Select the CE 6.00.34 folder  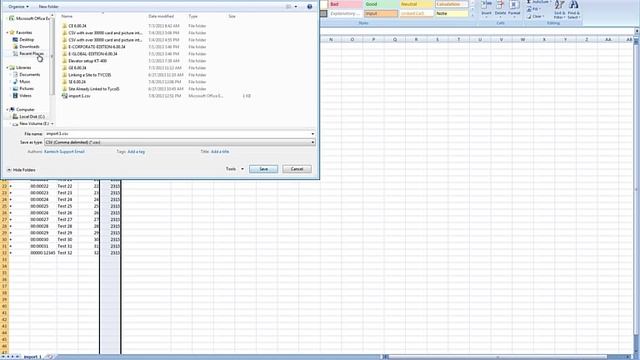[77, 26]
